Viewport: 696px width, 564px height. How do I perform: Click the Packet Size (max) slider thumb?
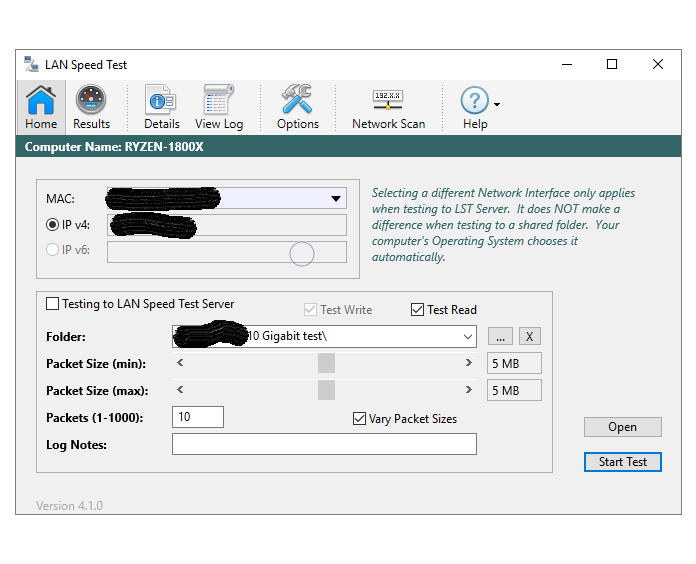(326, 390)
